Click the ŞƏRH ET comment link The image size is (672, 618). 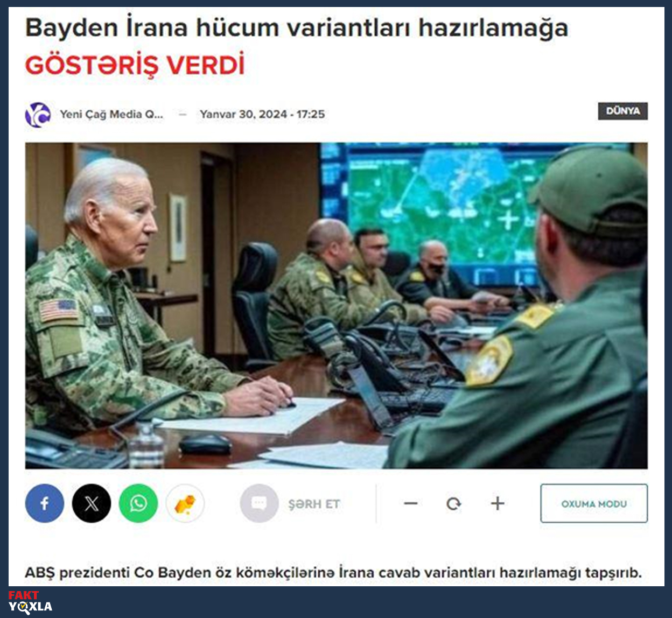(x=314, y=504)
